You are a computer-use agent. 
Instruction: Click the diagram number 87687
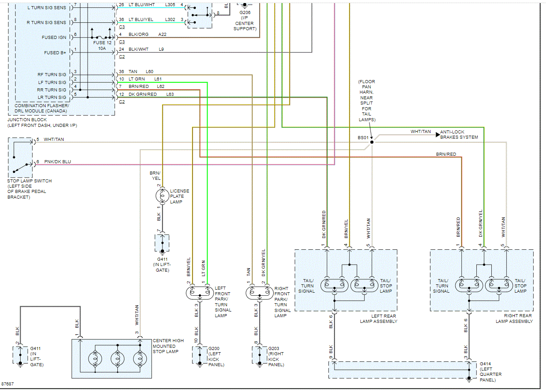point(7,384)
